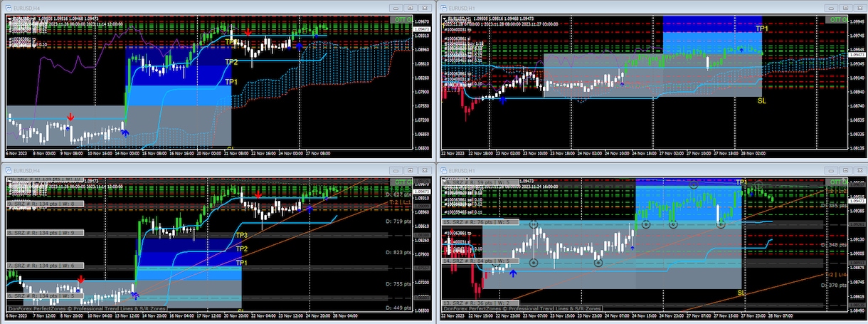Viewport: 868px width, 324px height.
Task: Click the 'D: 378 pts' distance label
Action: click(x=834, y=285)
